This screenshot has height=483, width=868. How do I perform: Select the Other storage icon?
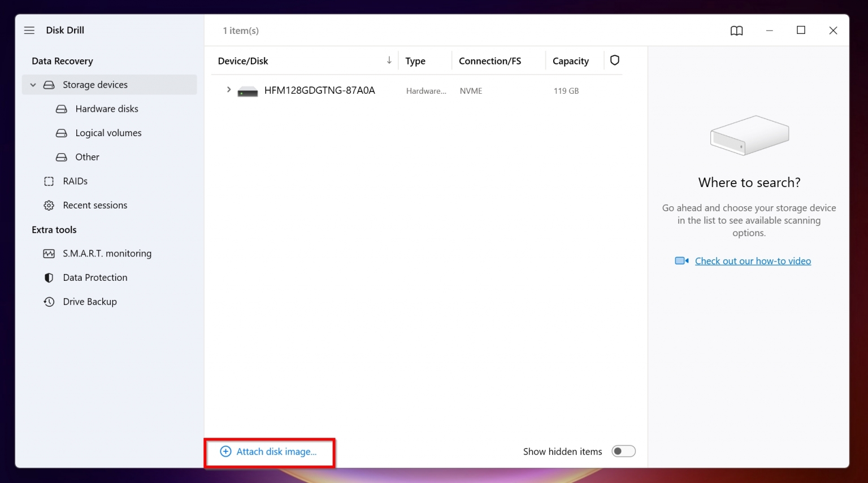point(61,157)
